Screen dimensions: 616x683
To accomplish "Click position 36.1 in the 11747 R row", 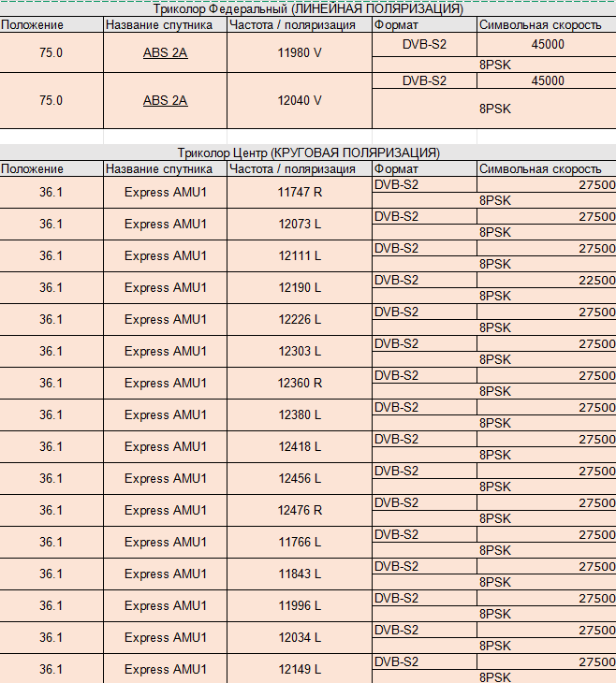I will [51, 192].
